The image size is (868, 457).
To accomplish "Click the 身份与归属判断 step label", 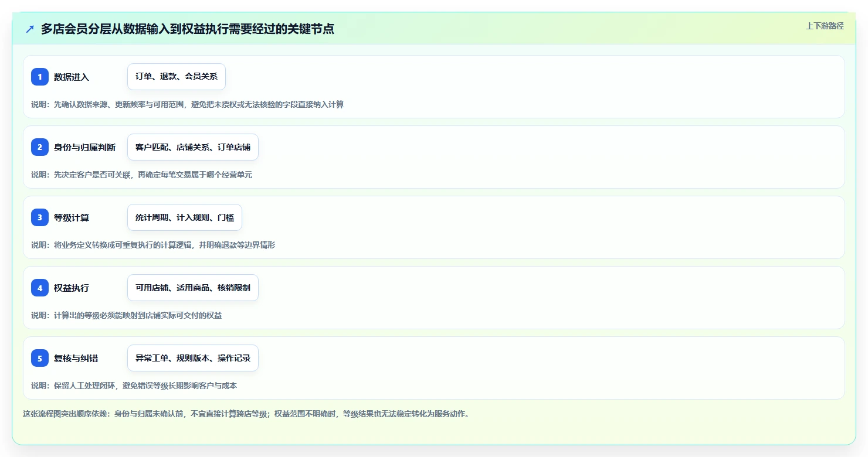I will pyautogui.click(x=85, y=148).
